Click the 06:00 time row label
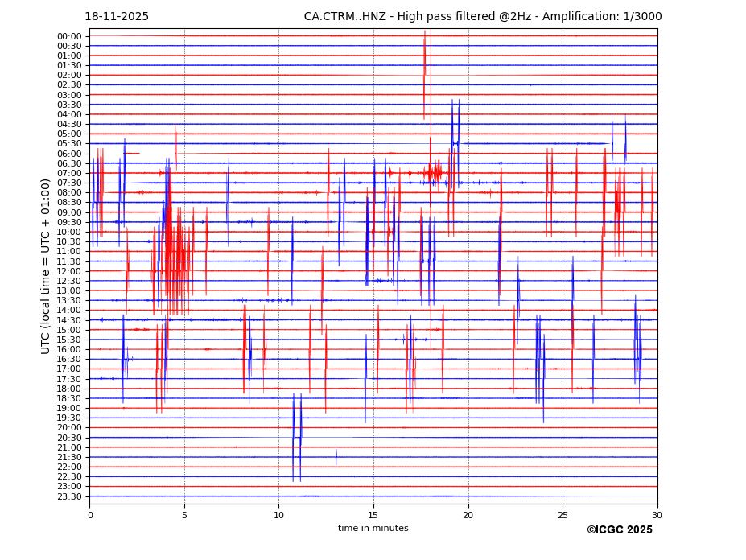Image resolution: width=746 pixels, height=560 pixels. pos(69,154)
